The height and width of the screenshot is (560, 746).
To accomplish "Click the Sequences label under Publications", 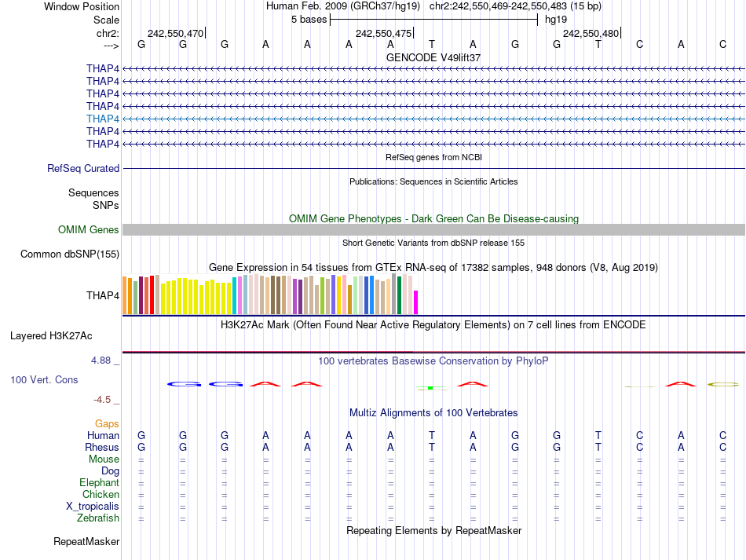I will tap(93, 192).
